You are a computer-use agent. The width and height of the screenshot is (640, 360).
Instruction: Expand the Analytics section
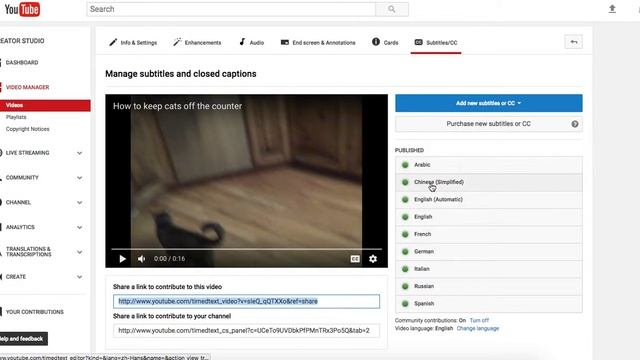coord(80,227)
